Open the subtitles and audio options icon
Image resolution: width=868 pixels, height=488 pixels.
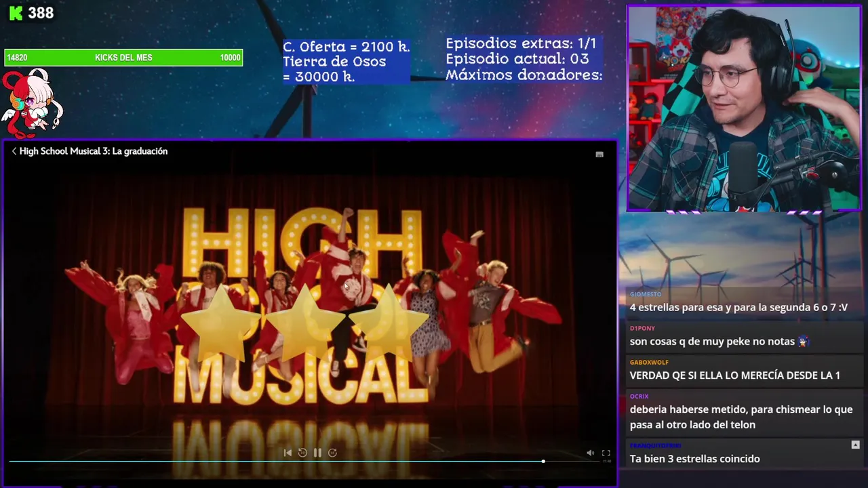pyautogui.click(x=599, y=155)
